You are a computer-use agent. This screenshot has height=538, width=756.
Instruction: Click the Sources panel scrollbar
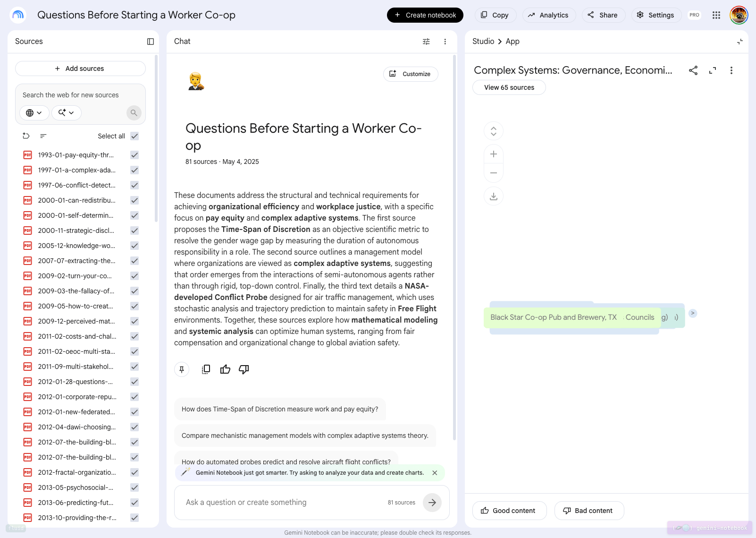click(157, 138)
